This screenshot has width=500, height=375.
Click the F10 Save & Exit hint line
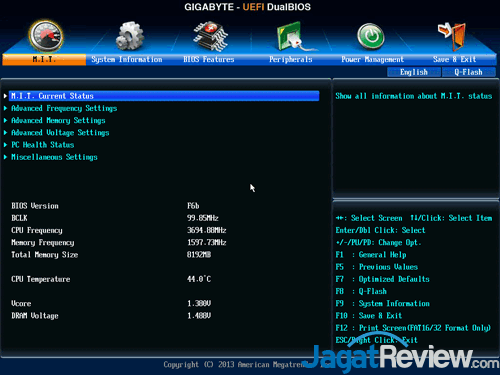point(369,316)
